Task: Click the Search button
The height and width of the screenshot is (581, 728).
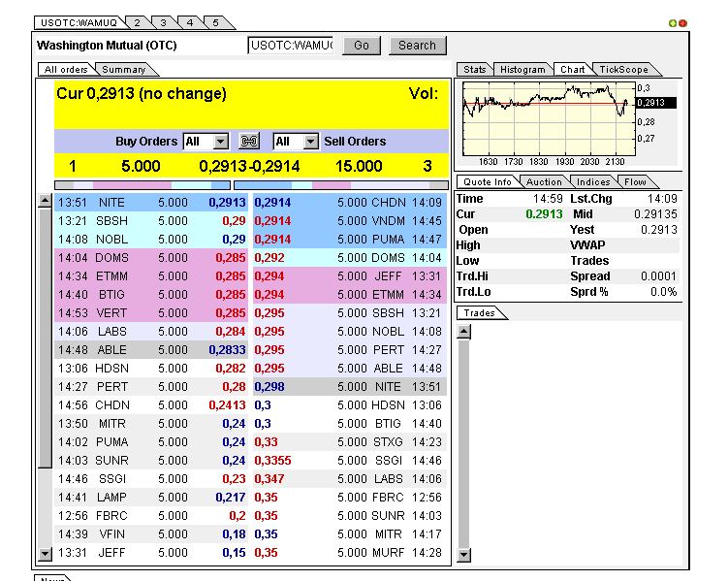Action: pos(417,46)
